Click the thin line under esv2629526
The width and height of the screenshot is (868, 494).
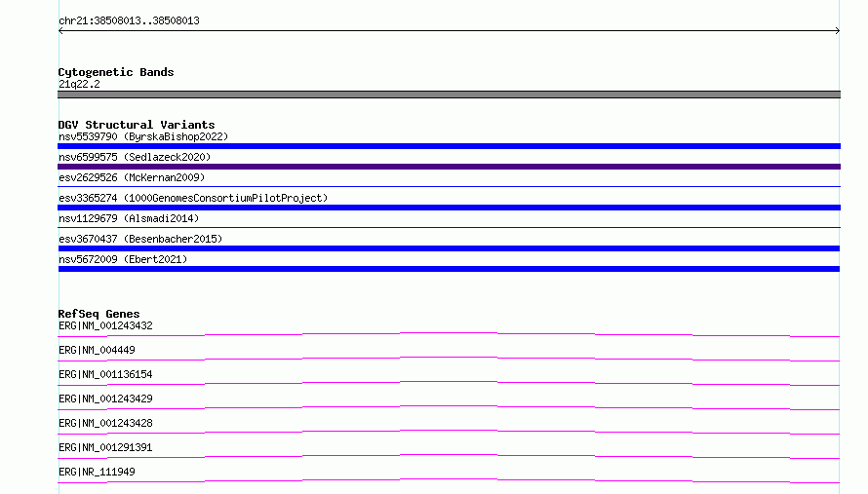449,186
